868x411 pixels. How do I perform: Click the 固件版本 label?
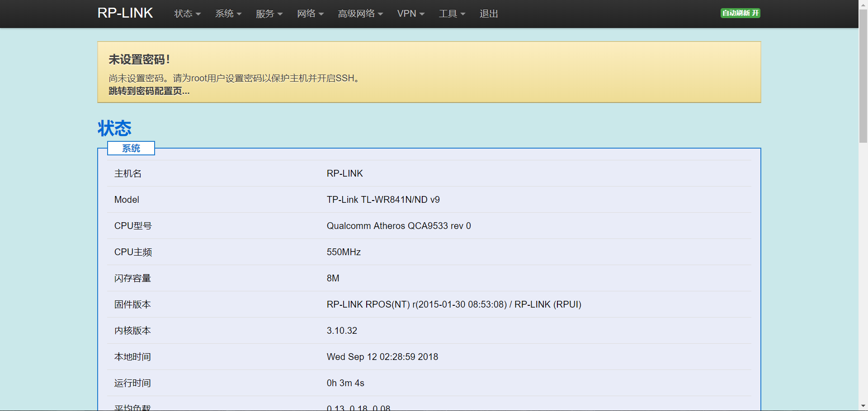(x=132, y=304)
